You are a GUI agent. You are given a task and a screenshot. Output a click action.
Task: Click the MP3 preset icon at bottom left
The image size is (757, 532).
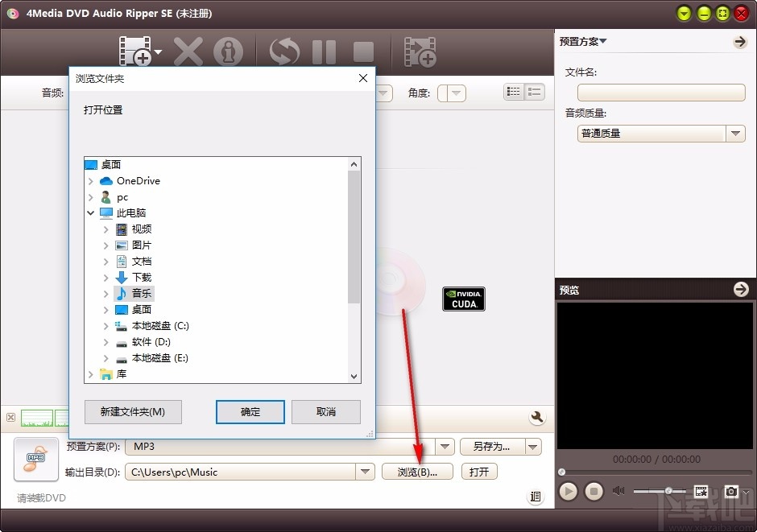click(x=35, y=460)
